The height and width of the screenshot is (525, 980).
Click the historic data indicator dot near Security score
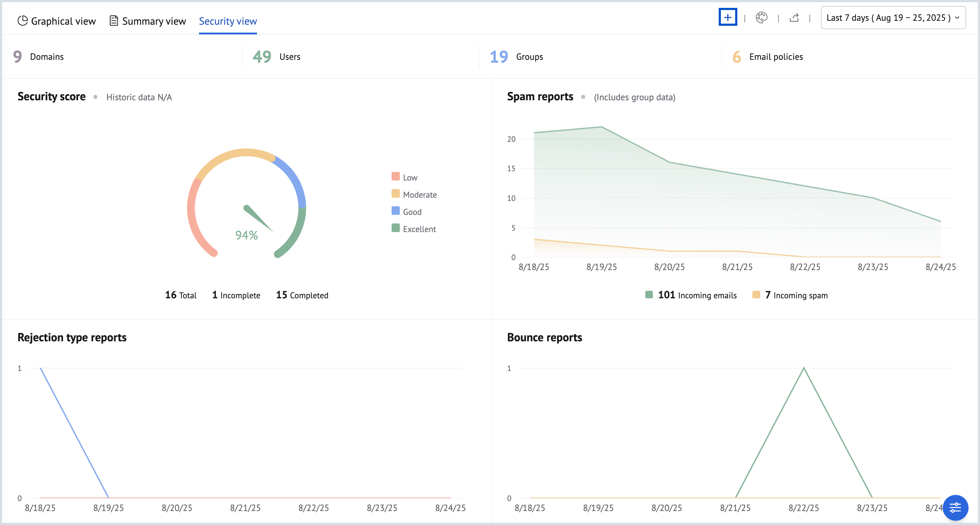[x=96, y=97]
